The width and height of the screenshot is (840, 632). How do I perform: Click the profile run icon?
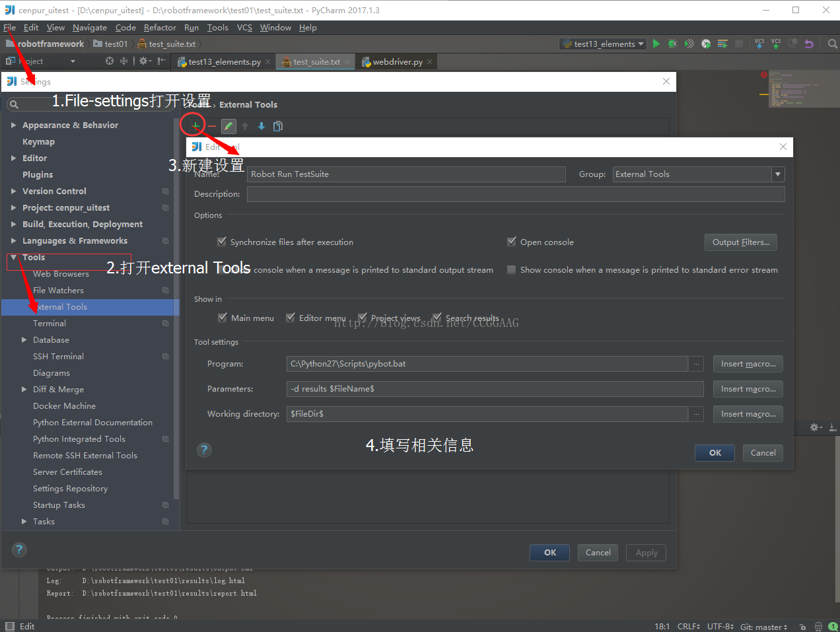[706, 44]
